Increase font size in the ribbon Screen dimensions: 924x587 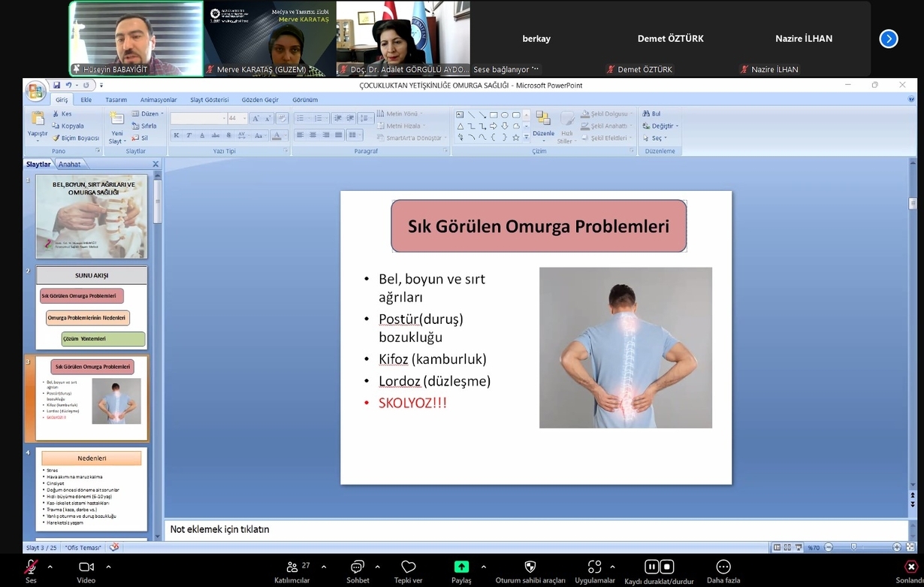click(255, 118)
